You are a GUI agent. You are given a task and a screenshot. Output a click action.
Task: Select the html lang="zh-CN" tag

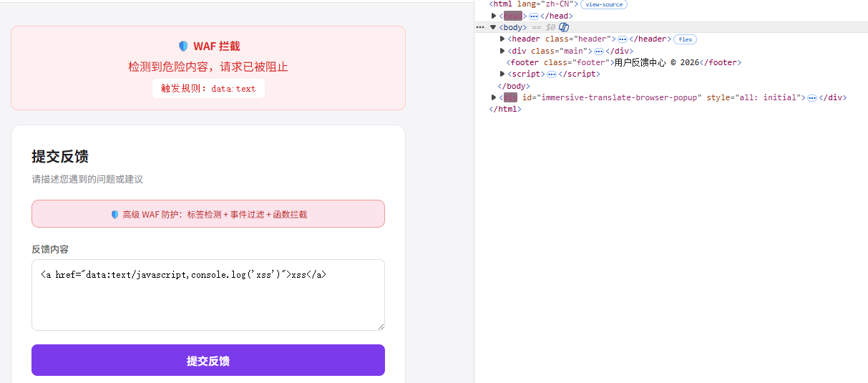pyautogui.click(x=534, y=4)
